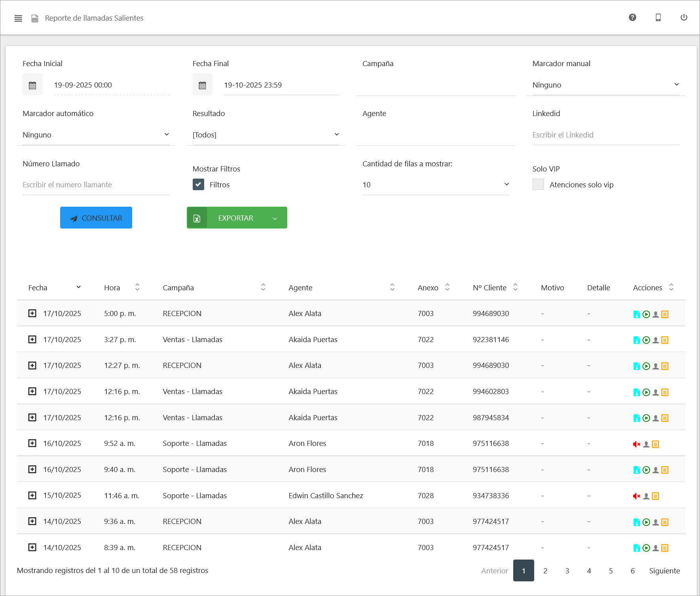Play the recording for the 5:00 p. m. call
This screenshot has height=596, width=700.
click(646, 314)
